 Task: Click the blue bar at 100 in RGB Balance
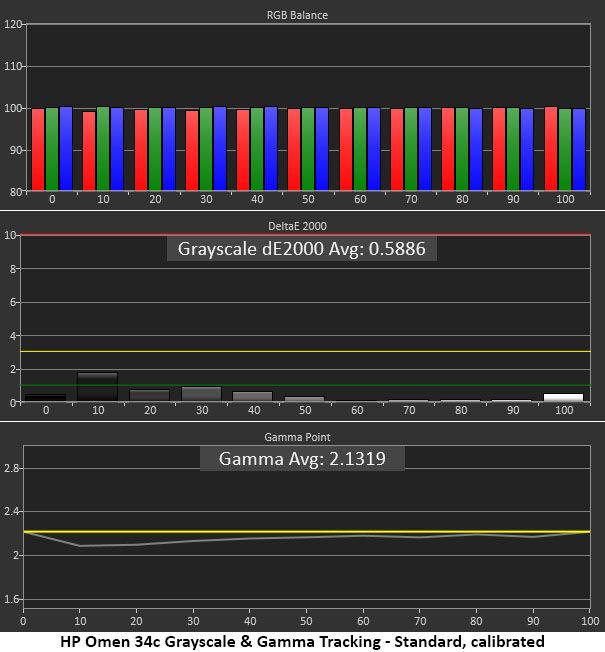coord(579,150)
